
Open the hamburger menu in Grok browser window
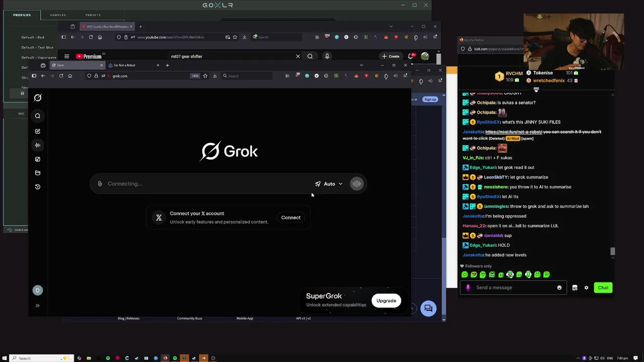406,76
